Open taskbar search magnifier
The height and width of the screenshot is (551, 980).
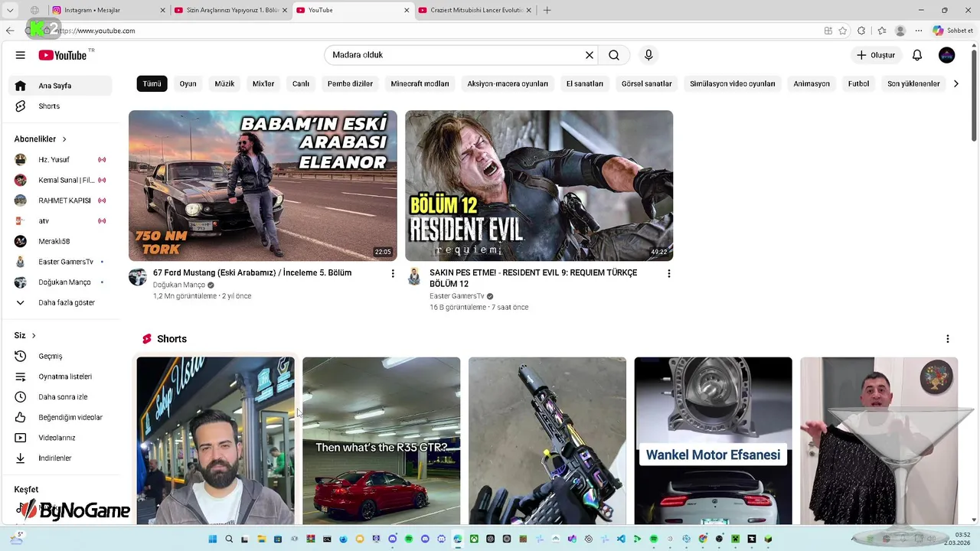(x=229, y=539)
